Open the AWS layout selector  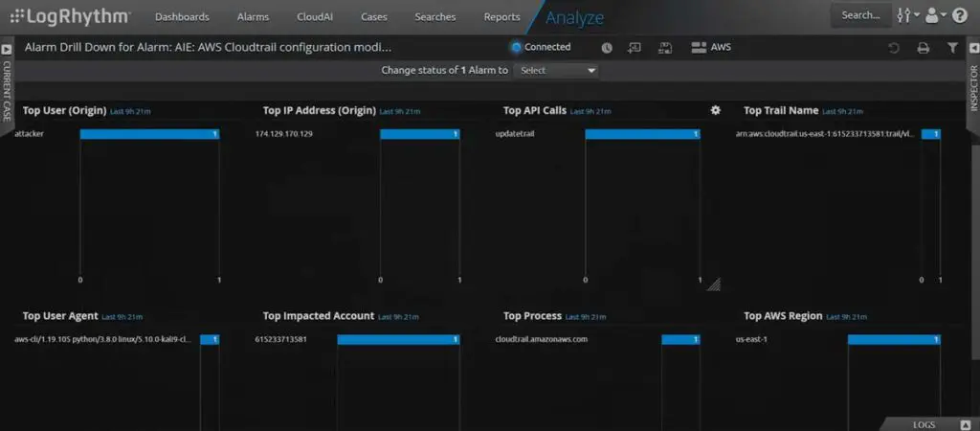[711, 48]
